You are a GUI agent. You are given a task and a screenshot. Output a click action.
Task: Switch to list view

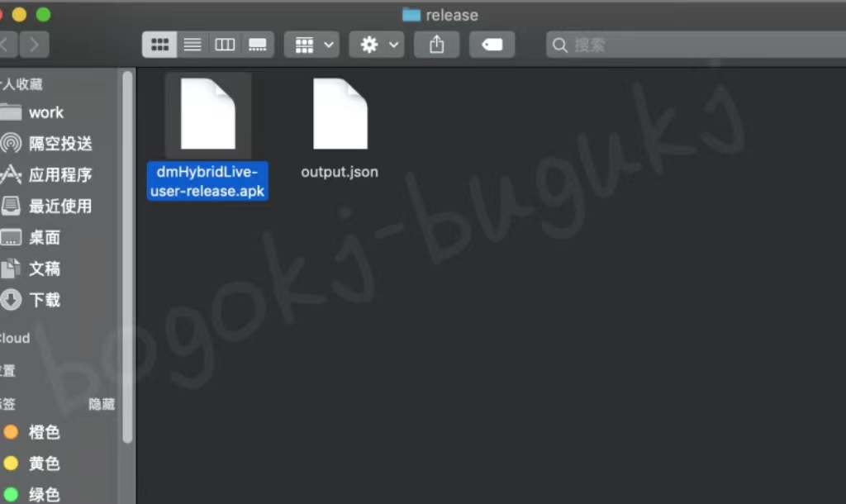click(192, 45)
